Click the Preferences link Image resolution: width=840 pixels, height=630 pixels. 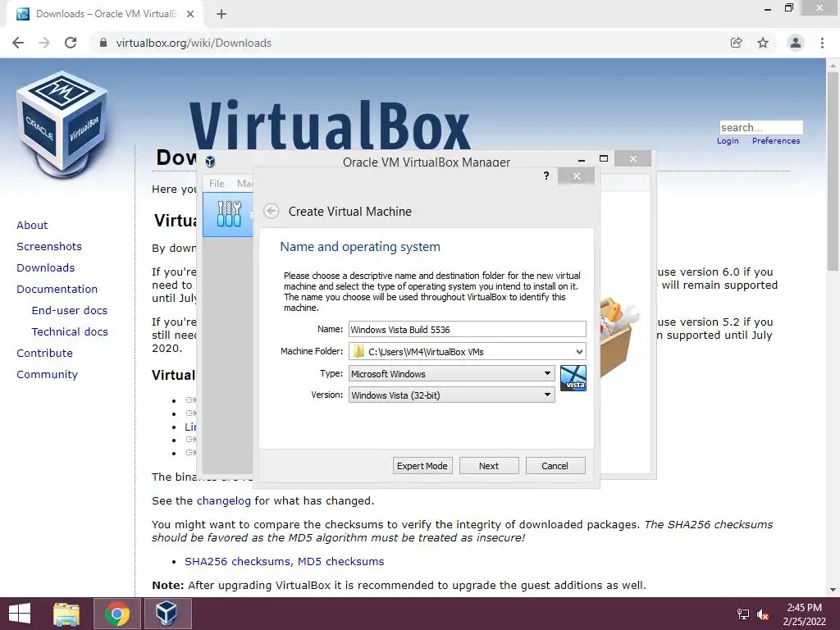pos(776,141)
